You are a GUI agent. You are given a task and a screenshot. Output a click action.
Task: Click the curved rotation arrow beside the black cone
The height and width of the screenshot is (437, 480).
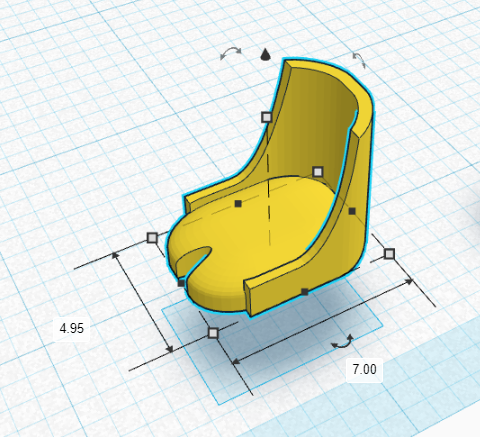coord(231,53)
